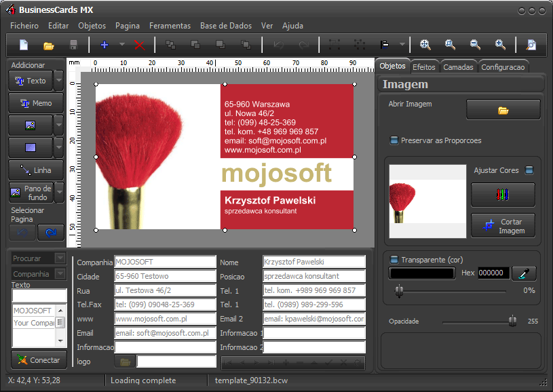The height and width of the screenshot is (392, 553).
Task: Open the Objetos menu
Action: coord(92,26)
